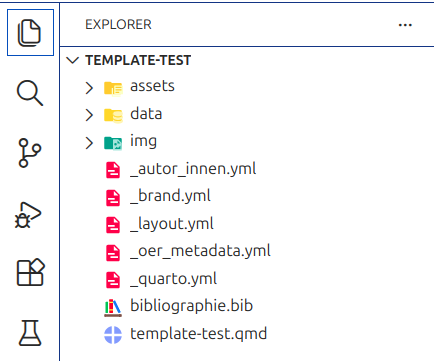Click the img folder icon
Screen dimensions: 434x361
(x=113, y=143)
